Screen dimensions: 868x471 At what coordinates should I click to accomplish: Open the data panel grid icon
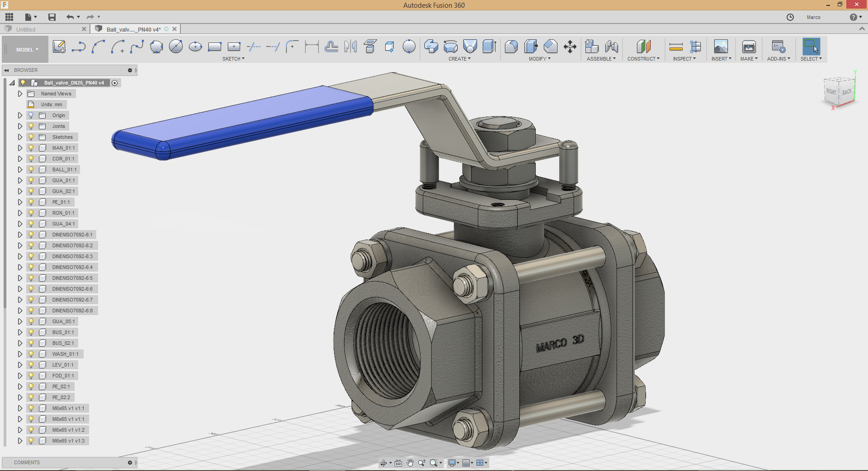tap(9, 17)
